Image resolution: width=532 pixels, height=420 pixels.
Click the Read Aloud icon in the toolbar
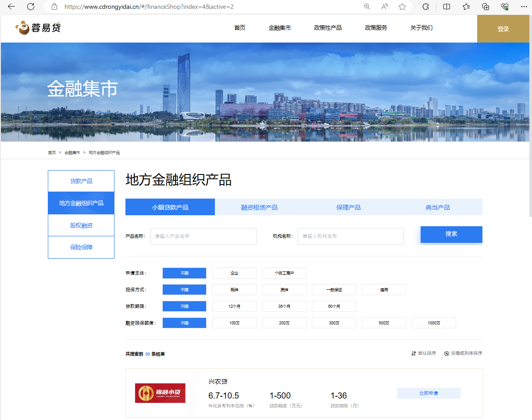point(384,7)
